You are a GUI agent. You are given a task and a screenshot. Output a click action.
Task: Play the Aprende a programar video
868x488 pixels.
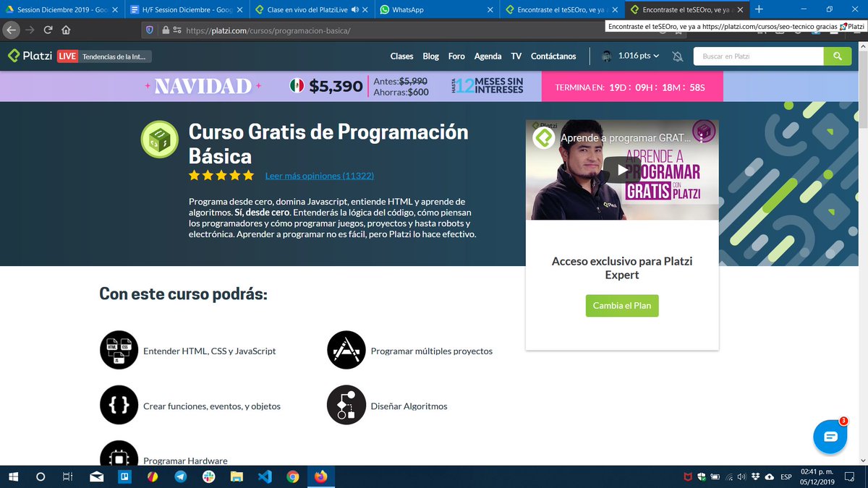(x=622, y=171)
